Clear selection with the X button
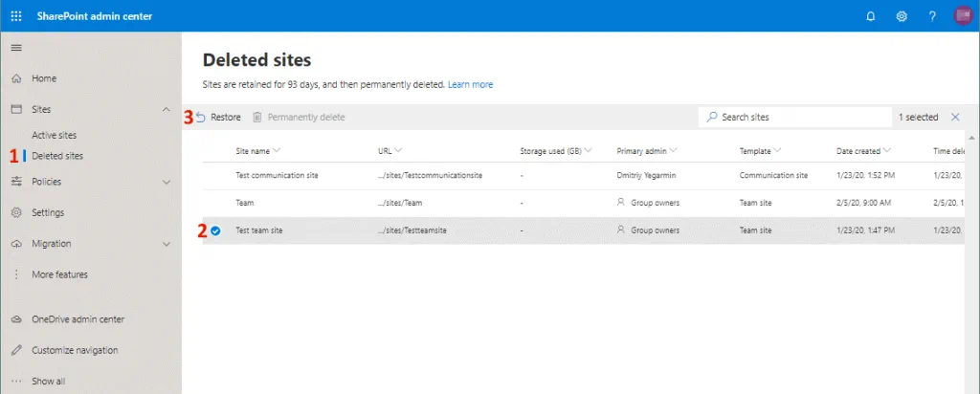Screen dimensions: 980x394 coord(955,117)
